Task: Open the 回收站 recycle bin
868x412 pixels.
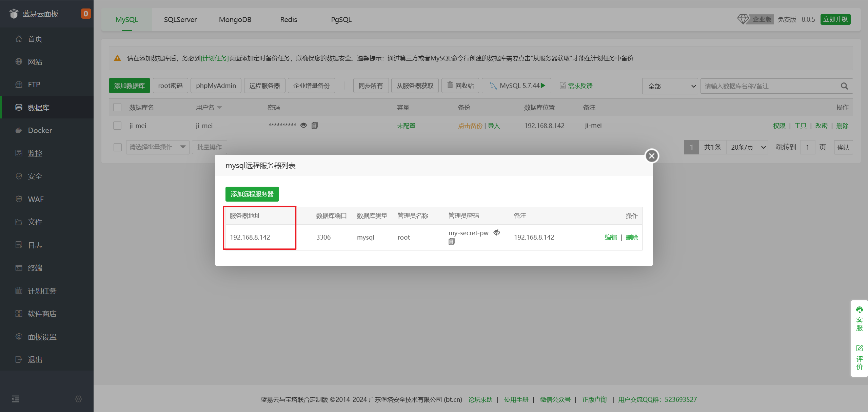Action: (460, 86)
